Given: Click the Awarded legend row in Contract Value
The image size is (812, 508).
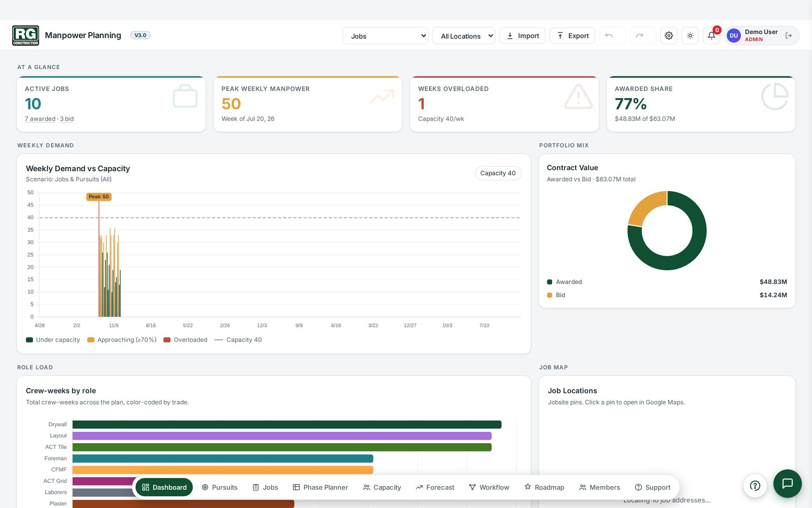Looking at the screenshot, I should (667, 282).
